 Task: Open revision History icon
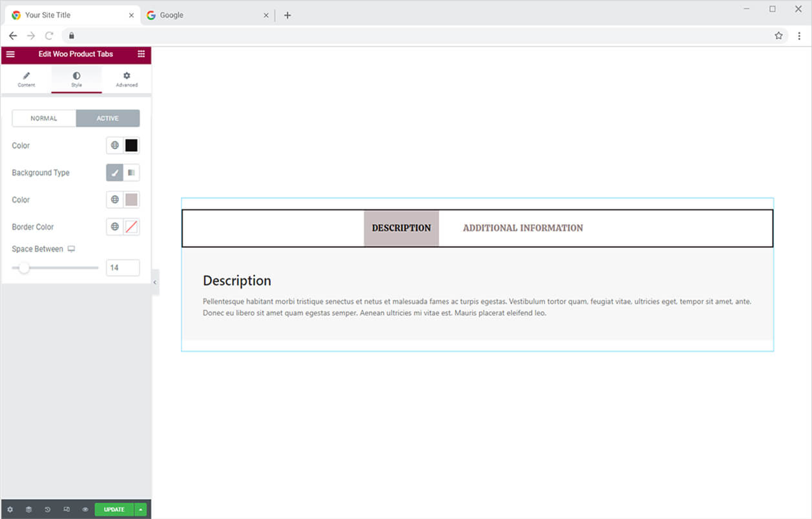click(x=47, y=509)
